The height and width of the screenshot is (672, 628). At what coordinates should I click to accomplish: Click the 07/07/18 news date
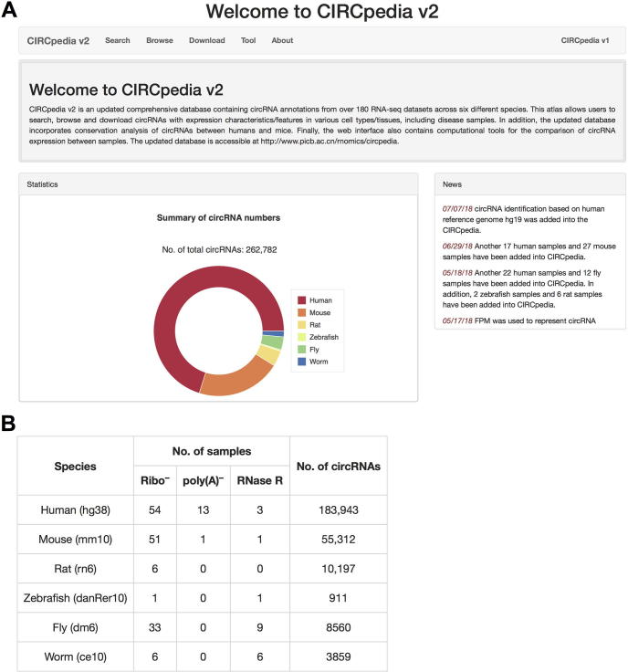point(457,209)
